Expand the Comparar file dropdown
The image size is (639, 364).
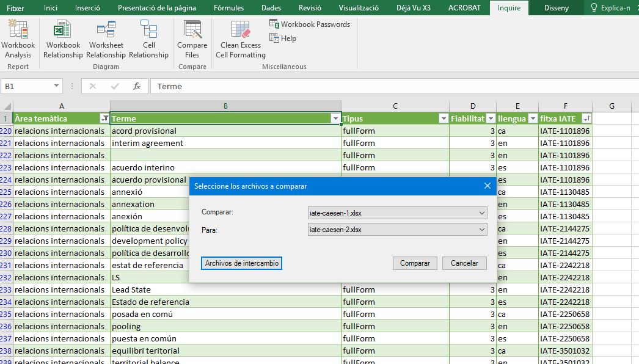coord(482,213)
